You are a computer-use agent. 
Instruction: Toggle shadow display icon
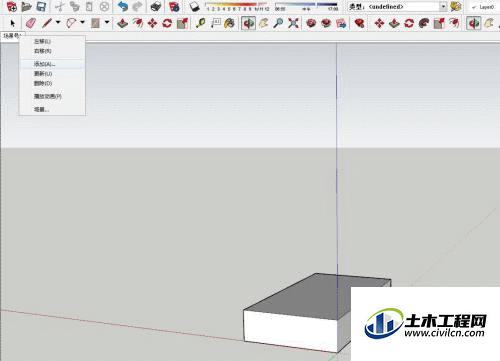coord(194,6)
